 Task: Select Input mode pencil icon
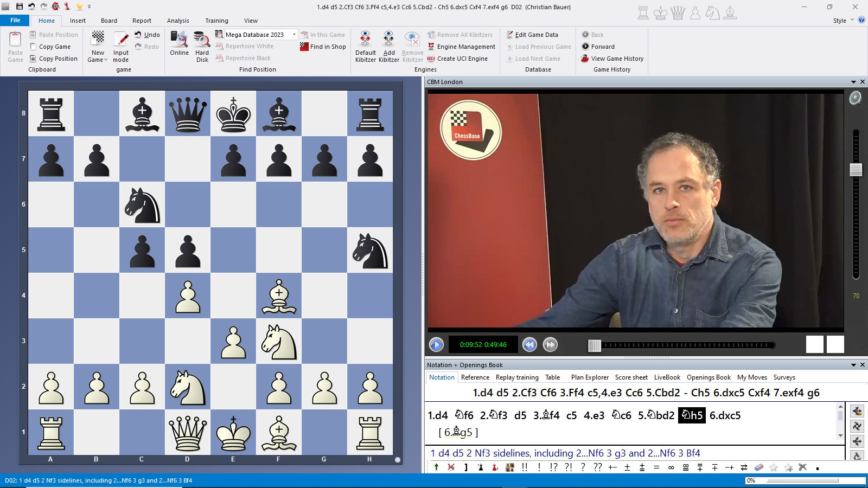tap(121, 40)
